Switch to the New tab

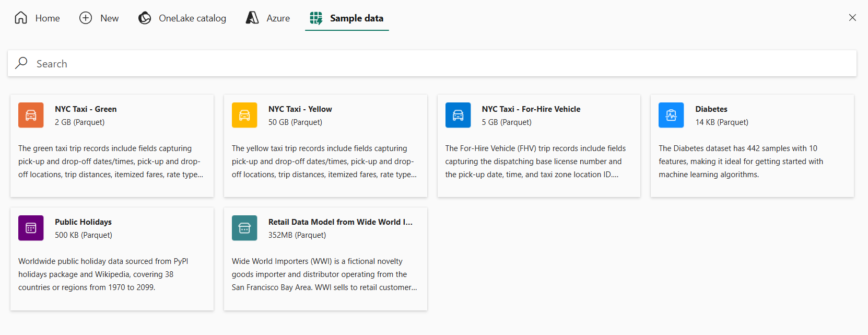pyautogui.click(x=99, y=18)
